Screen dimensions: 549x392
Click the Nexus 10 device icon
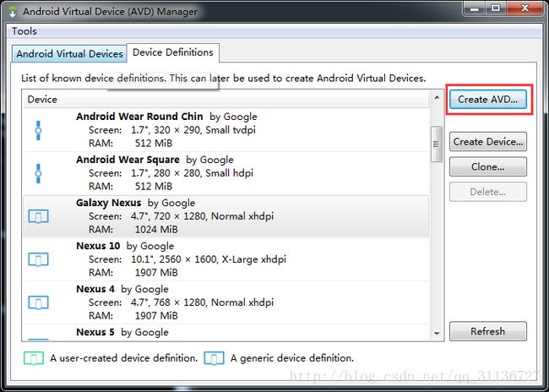pyautogui.click(x=38, y=259)
